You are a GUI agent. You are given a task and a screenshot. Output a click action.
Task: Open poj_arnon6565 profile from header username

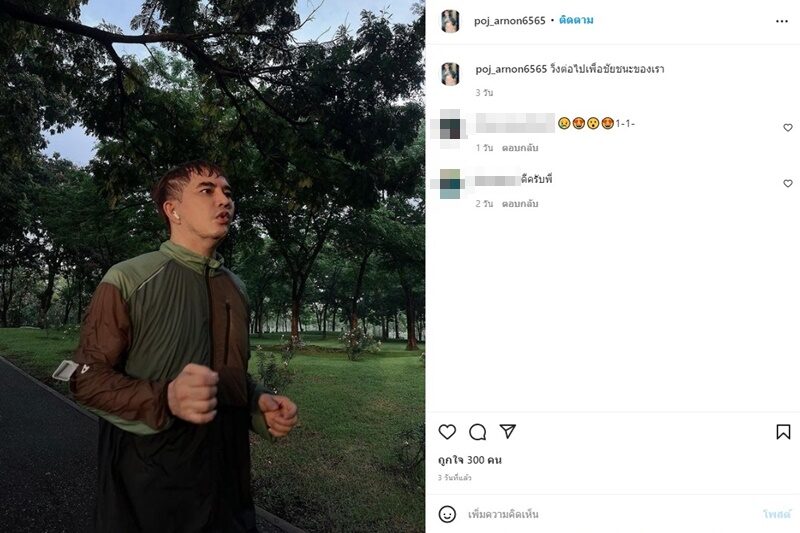click(510, 21)
